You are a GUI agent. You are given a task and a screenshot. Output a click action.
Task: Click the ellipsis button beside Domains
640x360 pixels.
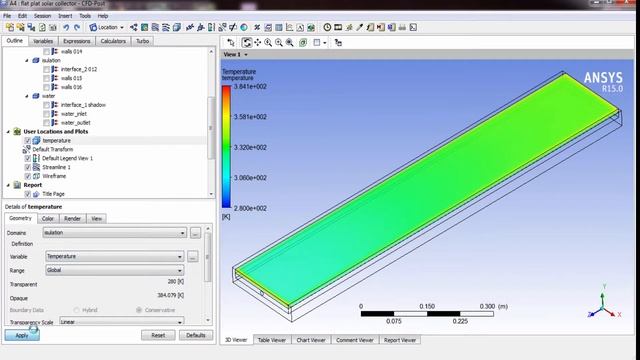pos(196,233)
